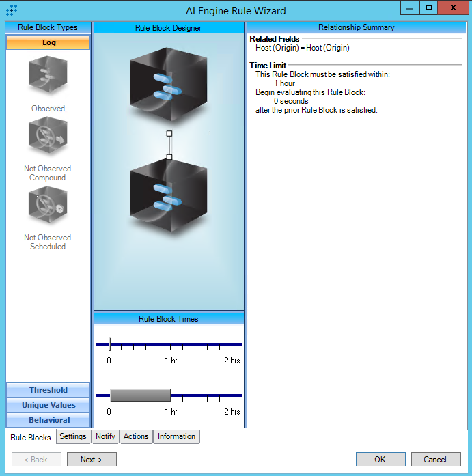
Task: Open the Notify tab
Action: point(105,436)
